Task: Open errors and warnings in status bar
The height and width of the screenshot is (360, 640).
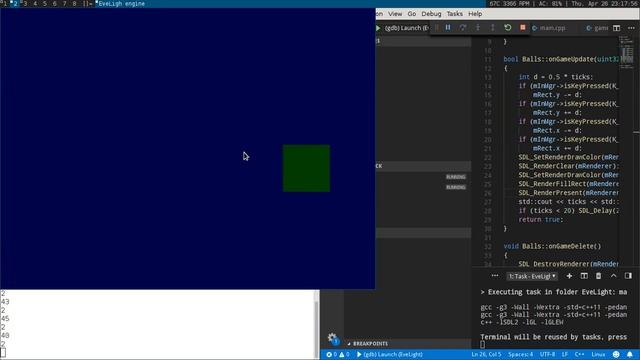Action: [x=338, y=354]
